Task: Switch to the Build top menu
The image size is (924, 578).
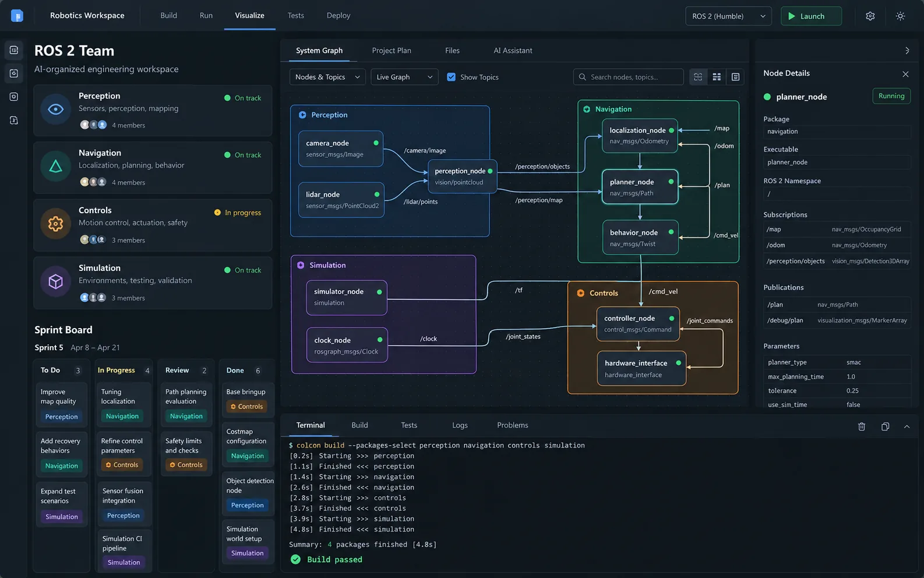Action: coord(168,16)
